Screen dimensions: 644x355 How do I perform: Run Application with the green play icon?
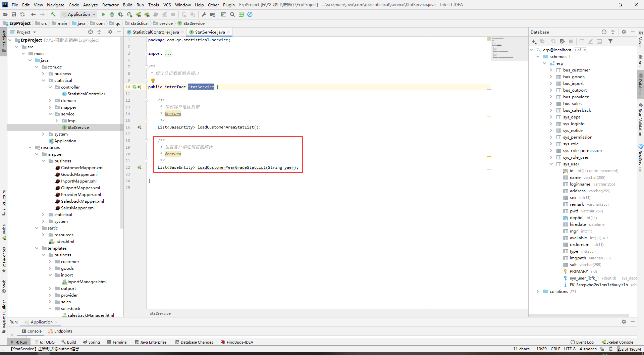[103, 14]
